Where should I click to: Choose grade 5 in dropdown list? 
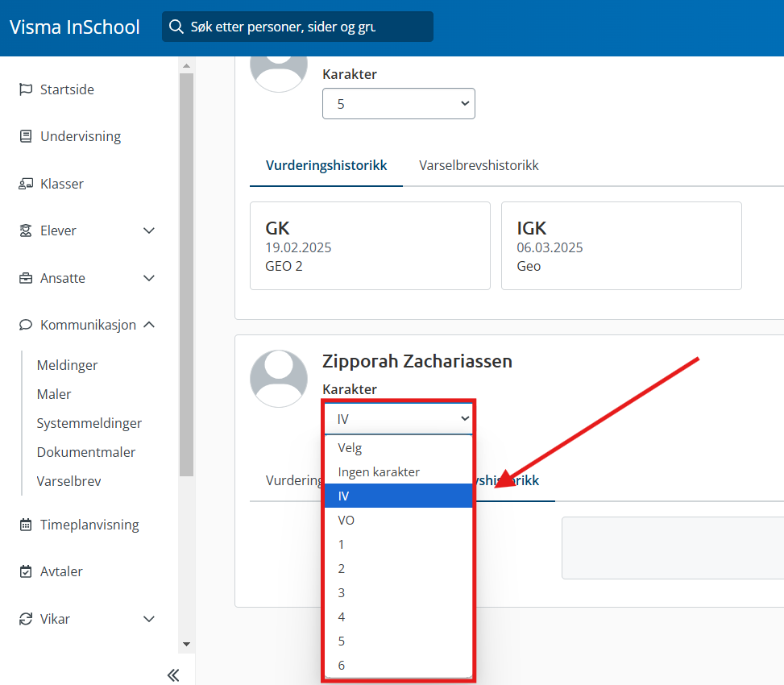[x=399, y=641]
